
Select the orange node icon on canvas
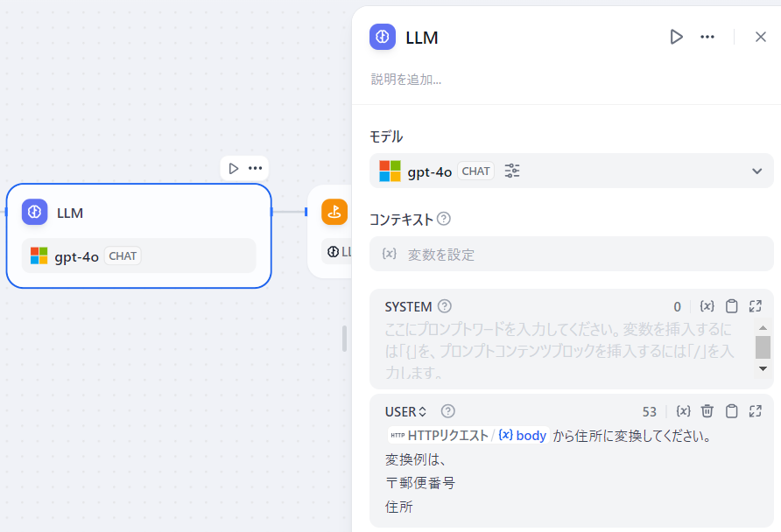pos(334,212)
